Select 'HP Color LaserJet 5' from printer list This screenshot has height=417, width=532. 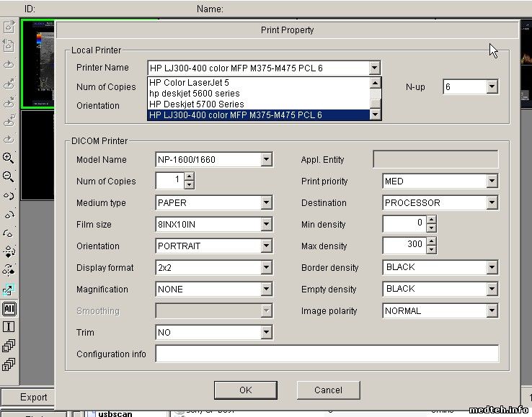click(x=188, y=83)
